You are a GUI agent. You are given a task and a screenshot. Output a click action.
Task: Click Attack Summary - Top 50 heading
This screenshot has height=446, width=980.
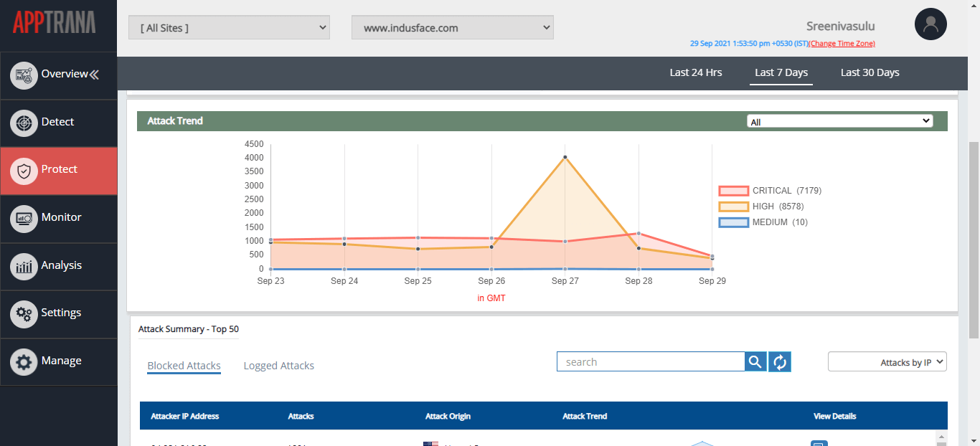click(x=189, y=329)
